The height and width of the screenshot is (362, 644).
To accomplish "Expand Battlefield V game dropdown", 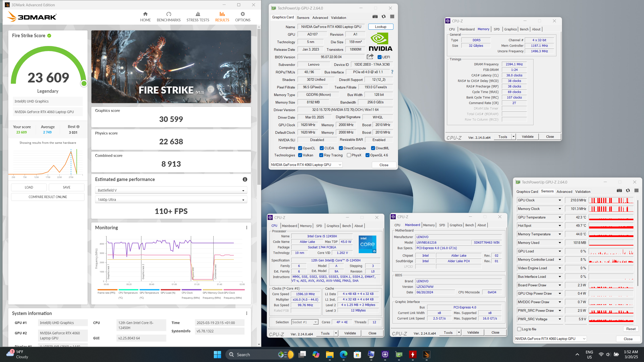I will (171, 190).
